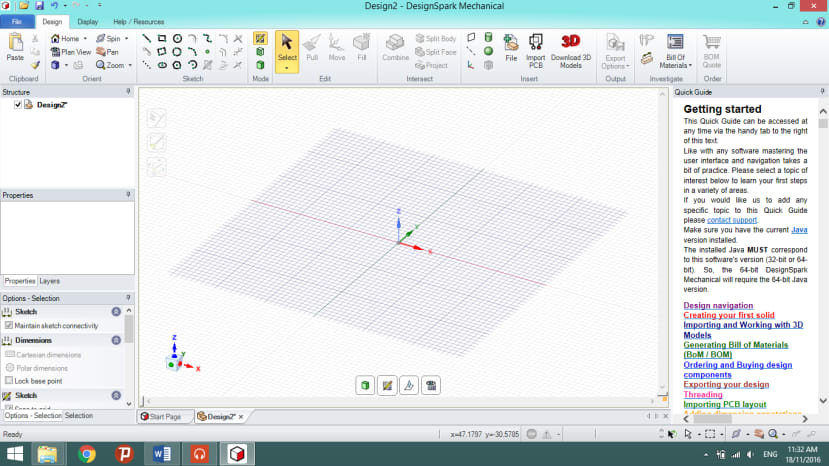829x466 pixels.
Task: Click the contact support link
Action: (x=732, y=220)
